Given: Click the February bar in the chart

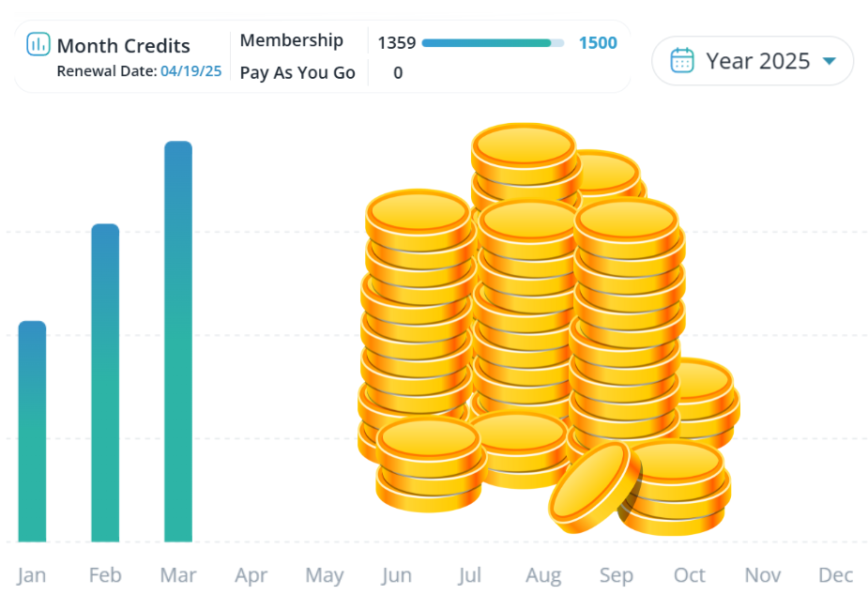Looking at the screenshot, I should 105,383.
